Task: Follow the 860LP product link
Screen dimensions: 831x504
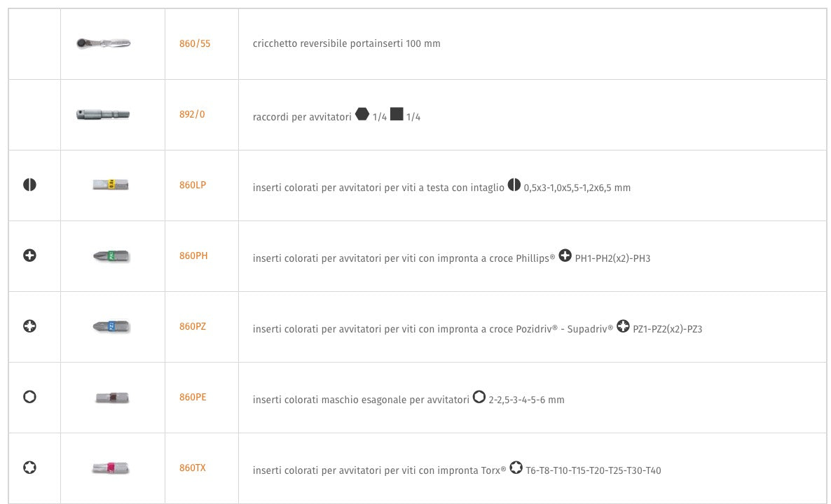Action: click(x=193, y=185)
